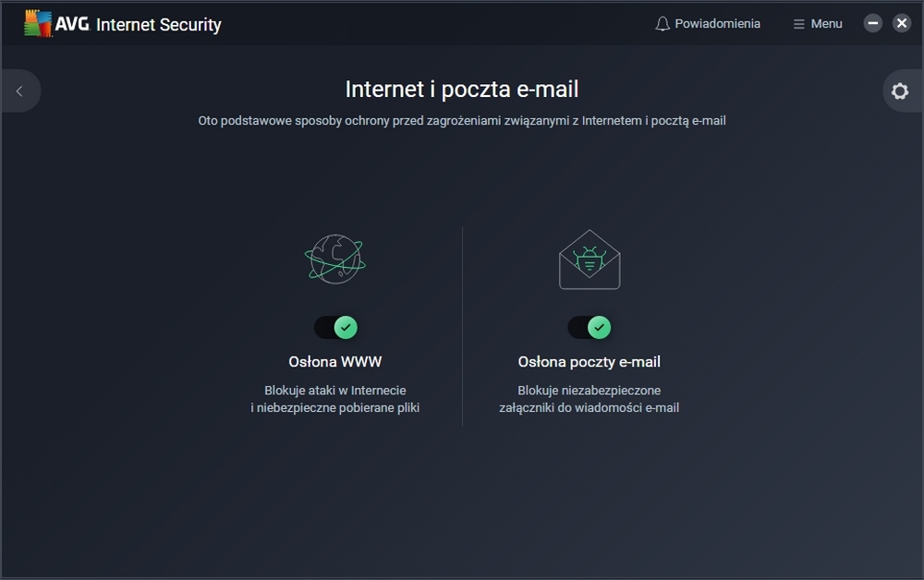Image resolution: width=924 pixels, height=580 pixels.
Task: Click the AVG logo icon
Action: (x=38, y=24)
